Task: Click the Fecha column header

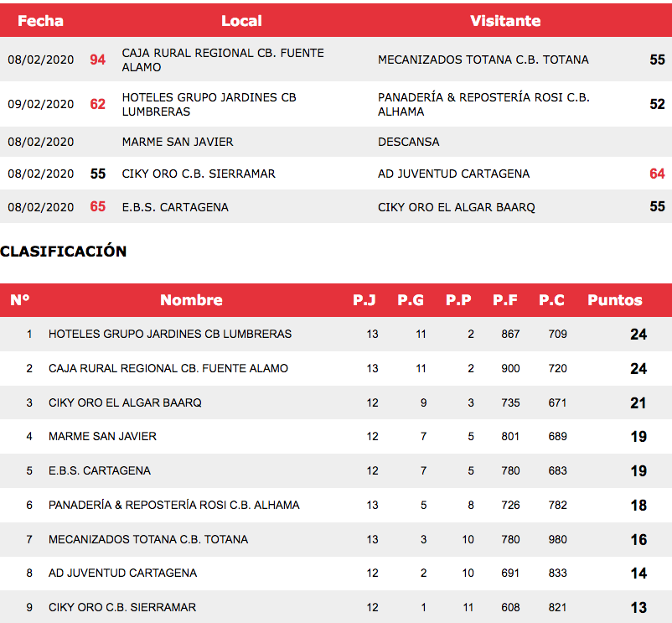Action: pyautogui.click(x=40, y=21)
